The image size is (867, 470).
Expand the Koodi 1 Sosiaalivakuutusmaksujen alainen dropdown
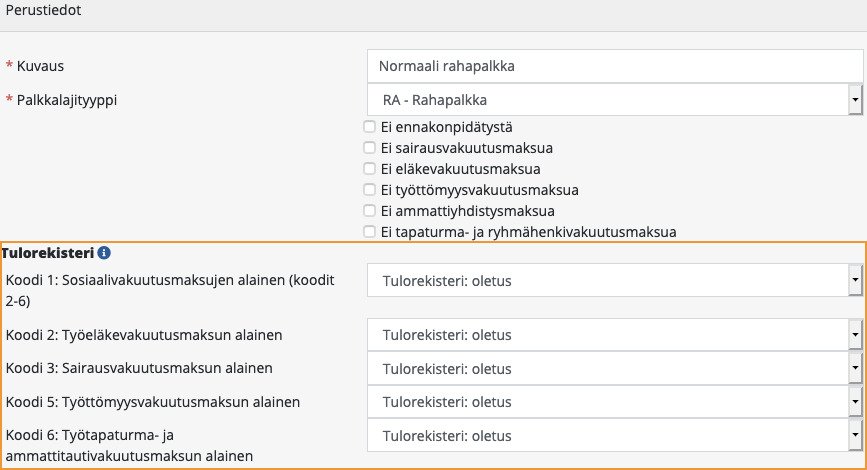(x=614, y=281)
